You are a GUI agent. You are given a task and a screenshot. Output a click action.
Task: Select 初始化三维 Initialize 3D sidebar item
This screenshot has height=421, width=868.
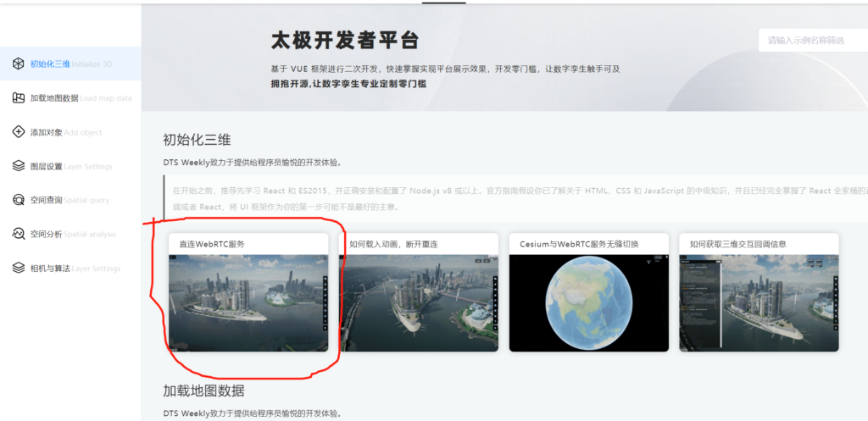point(70,64)
